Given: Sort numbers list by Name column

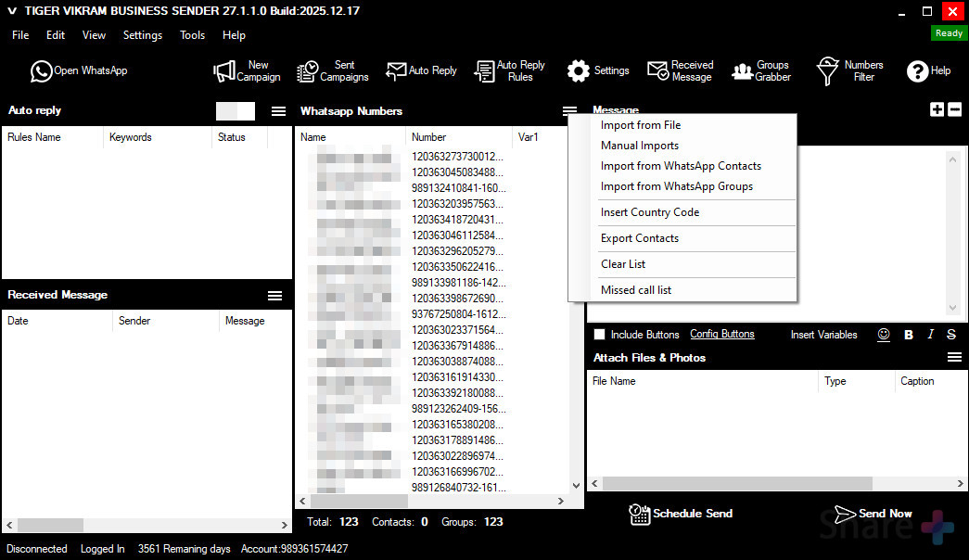Looking at the screenshot, I should (x=351, y=137).
